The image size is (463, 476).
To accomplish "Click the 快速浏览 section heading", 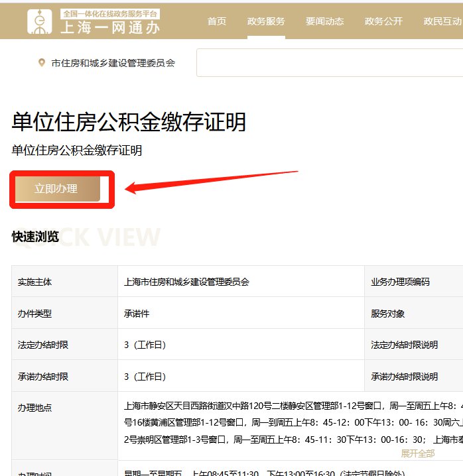I will click(35, 237).
